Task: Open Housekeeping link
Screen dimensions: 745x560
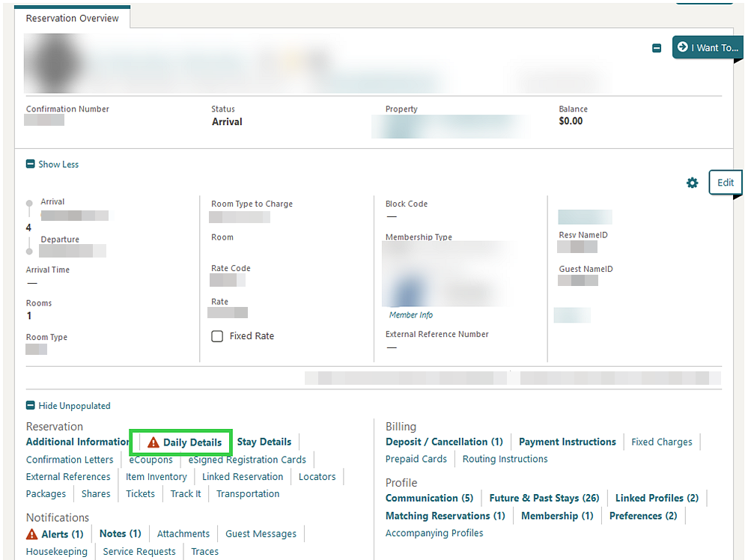Action: [57, 552]
